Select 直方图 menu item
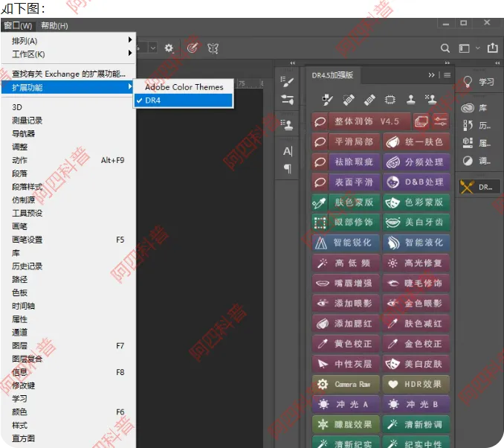 coord(68,438)
